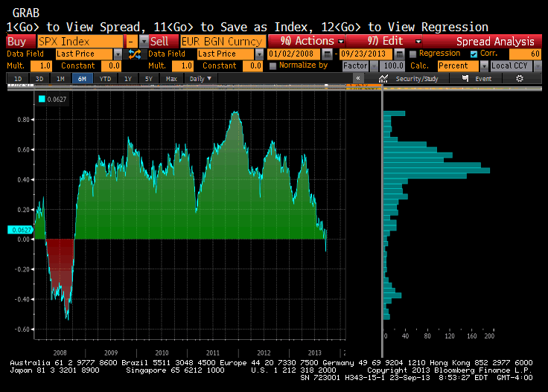Click the Security/Study chart icon
The image size is (548, 392).
click(x=383, y=79)
